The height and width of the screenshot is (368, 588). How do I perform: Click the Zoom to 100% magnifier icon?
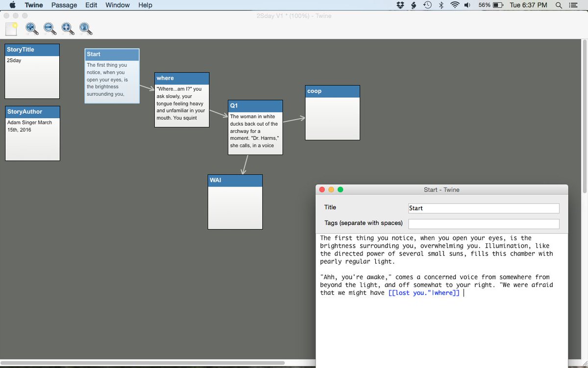pyautogui.click(x=86, y=29)
